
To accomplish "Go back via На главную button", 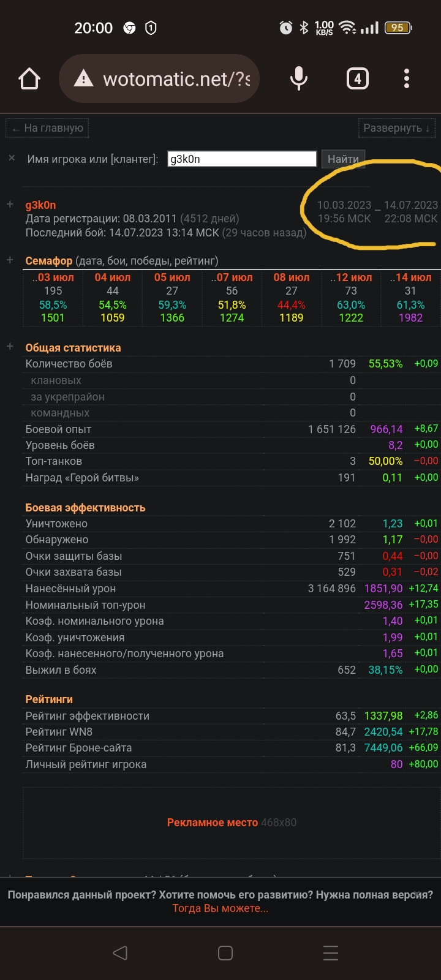I will (x=48, y=128).
